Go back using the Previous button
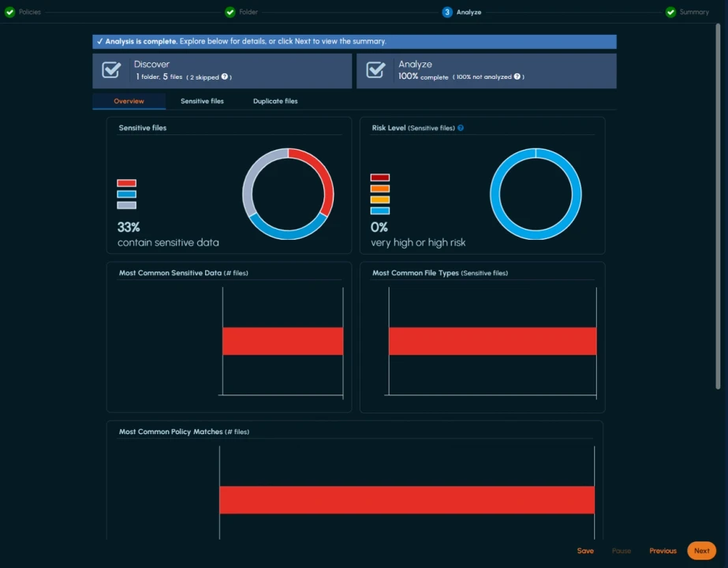Viewport: 728px width, 568px height. pyautogui.click(x=663, y=551)
